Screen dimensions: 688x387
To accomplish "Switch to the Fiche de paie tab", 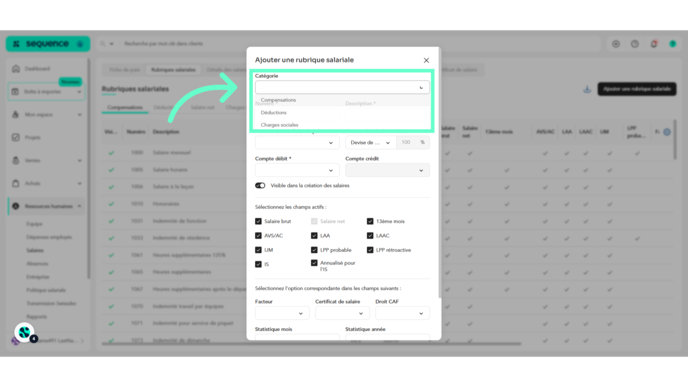I will pos(125,70).
